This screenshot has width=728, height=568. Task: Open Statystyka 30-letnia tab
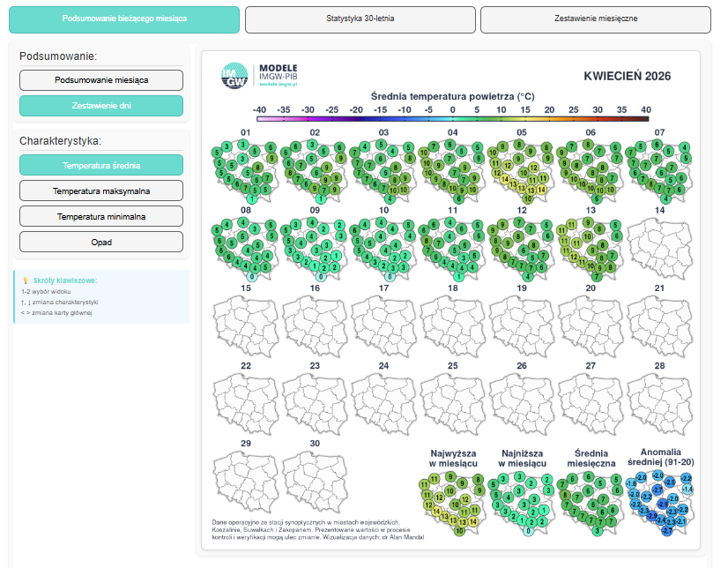click(x=360, y=19)
